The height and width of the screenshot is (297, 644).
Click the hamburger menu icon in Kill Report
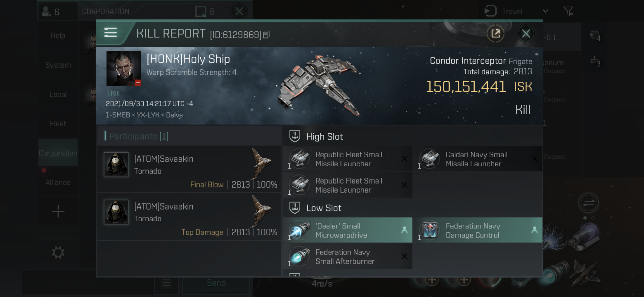tap(111, 34)
